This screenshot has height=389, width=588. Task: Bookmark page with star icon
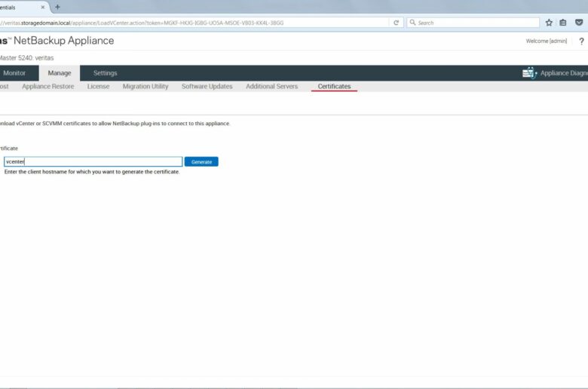pos(549,23)
